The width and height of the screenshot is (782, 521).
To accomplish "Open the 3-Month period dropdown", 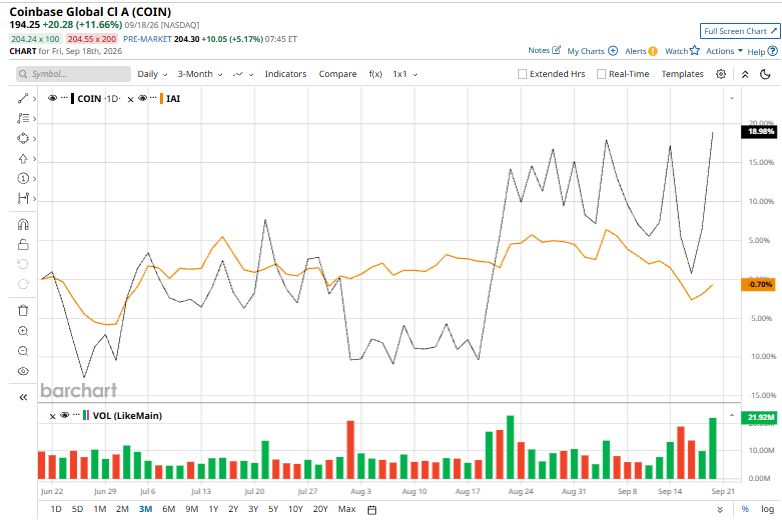I will pos(199,74).
